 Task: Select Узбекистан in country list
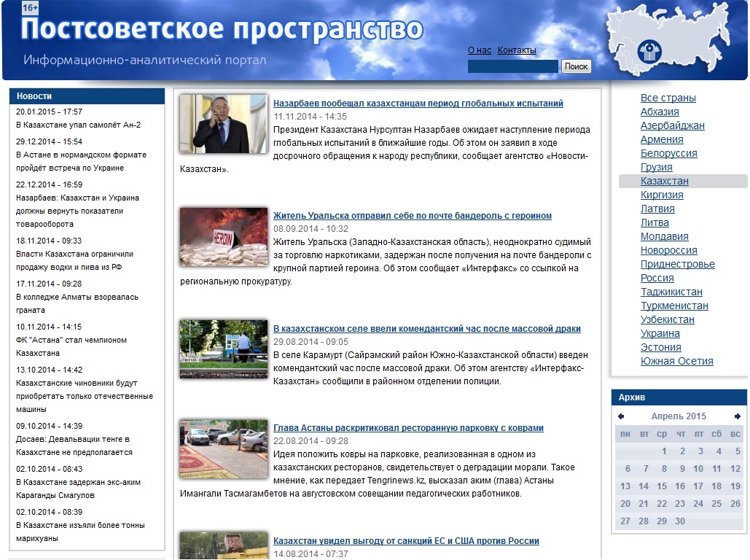(x=667, y=320)
